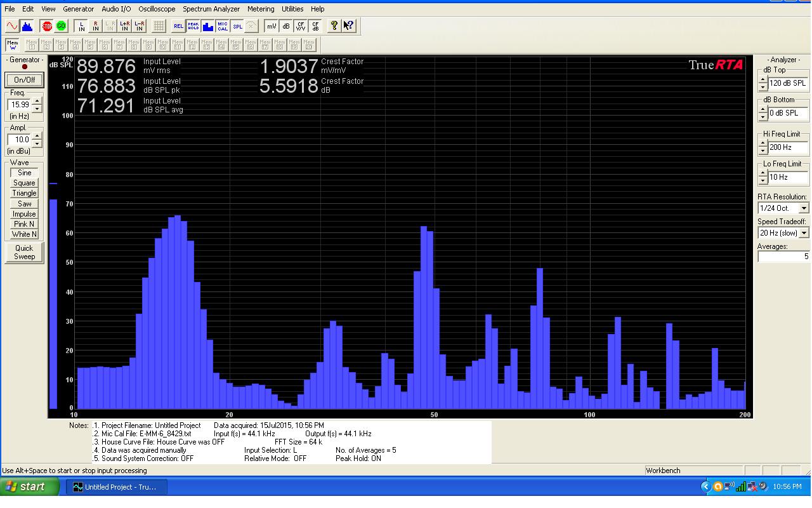
Task: Open the Spectrum Analyzer menu
Action: click(211, 9)
